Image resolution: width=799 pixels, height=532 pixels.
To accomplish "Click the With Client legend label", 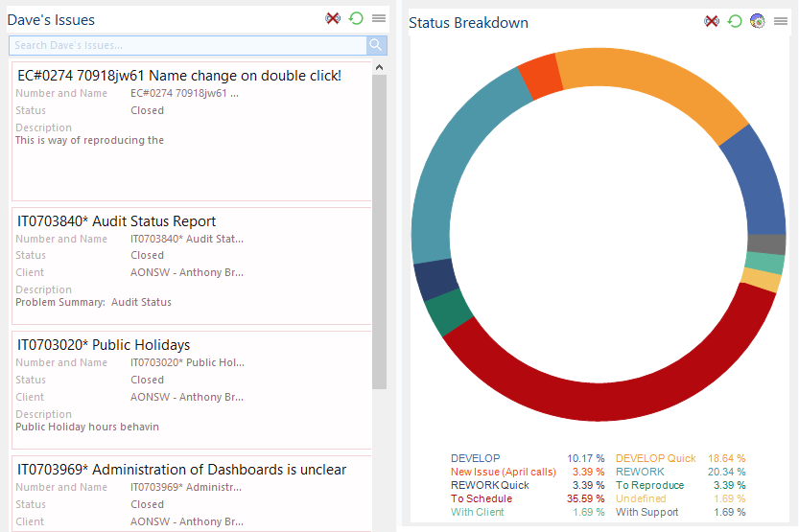I will (x=478, y=512).
